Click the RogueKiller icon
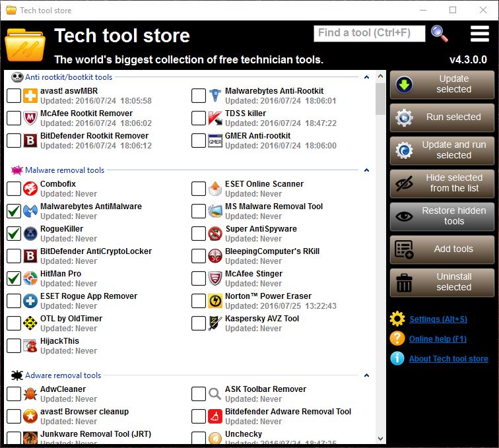 click(30, 234)
